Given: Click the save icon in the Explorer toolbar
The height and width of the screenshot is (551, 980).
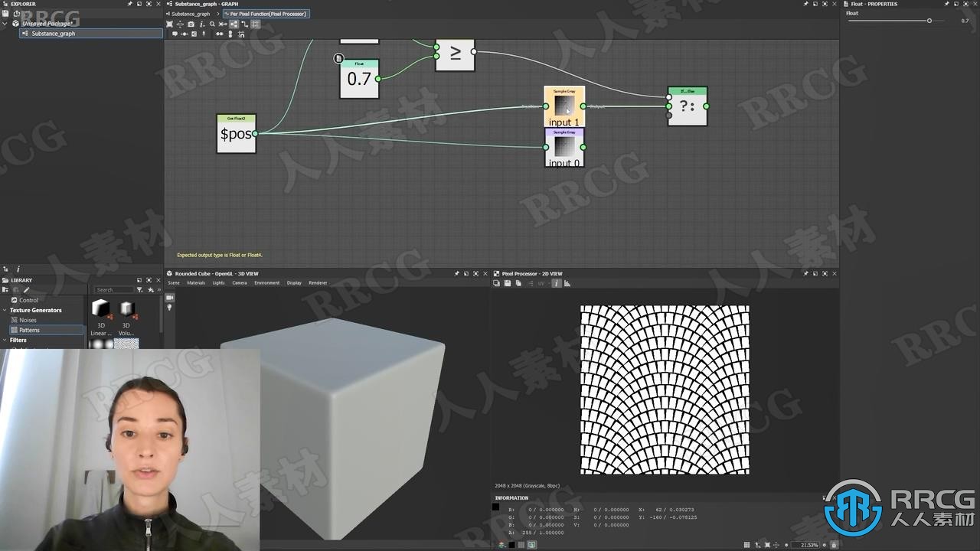Looking at the screenshot, I should point(6,13).
